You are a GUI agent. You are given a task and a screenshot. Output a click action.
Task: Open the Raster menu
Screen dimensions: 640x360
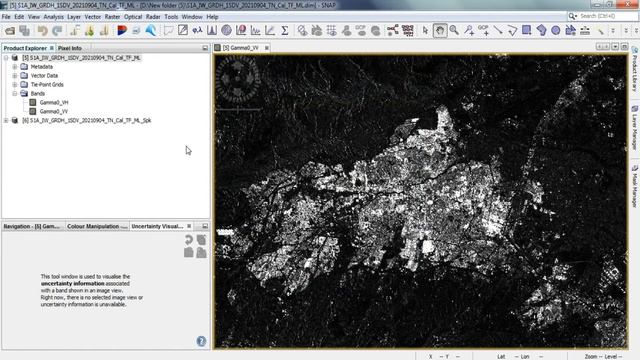point(112,17)
